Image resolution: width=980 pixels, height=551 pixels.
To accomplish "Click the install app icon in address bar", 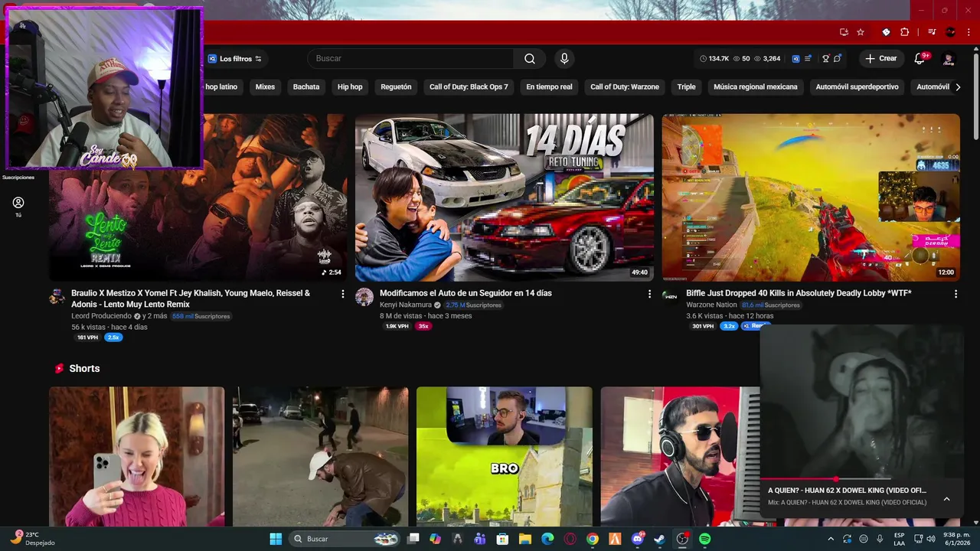I will click(x=844, y=32).
